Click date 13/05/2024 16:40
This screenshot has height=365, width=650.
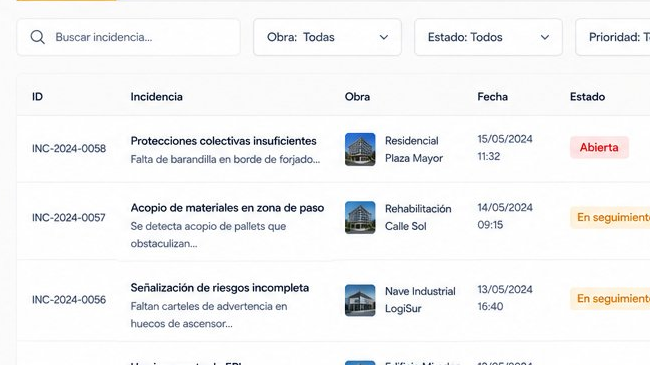(505, 298)
